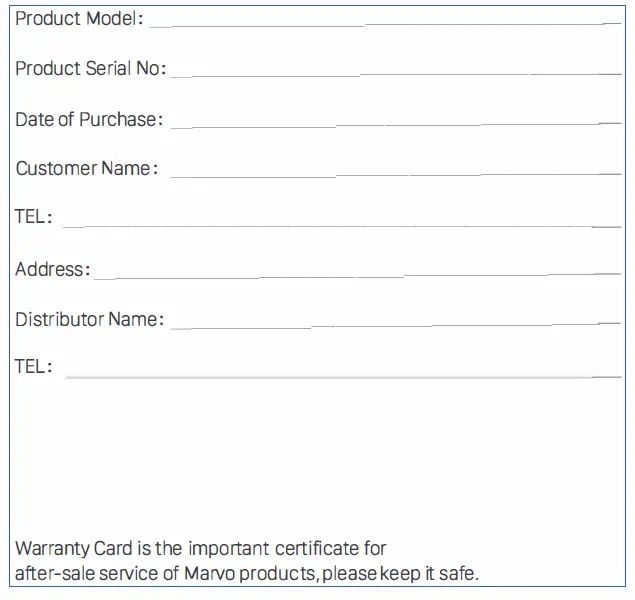The height and width of the screenshot is (600, 635).
Task: Click the "TEL:" label above Address
Action: tap(34, 217)
